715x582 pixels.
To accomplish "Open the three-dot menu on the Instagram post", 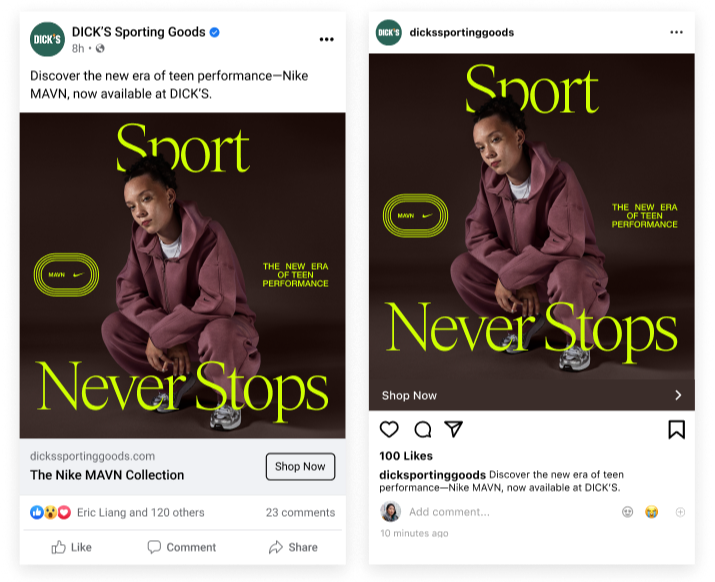I will click(x=676, y=32).
